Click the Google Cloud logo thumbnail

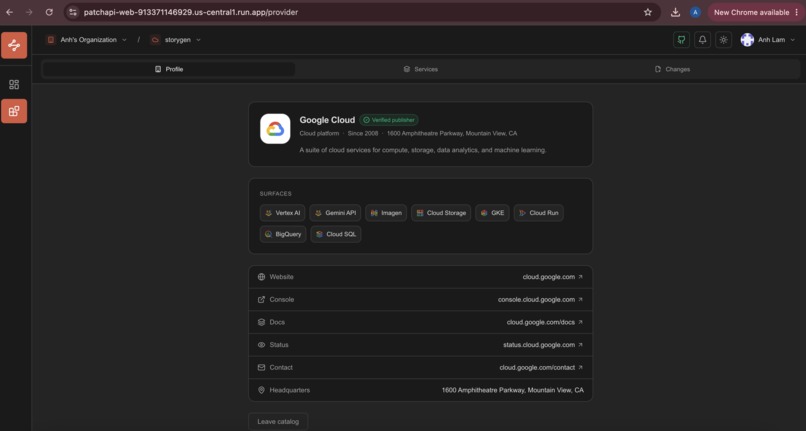click(275, 129)
